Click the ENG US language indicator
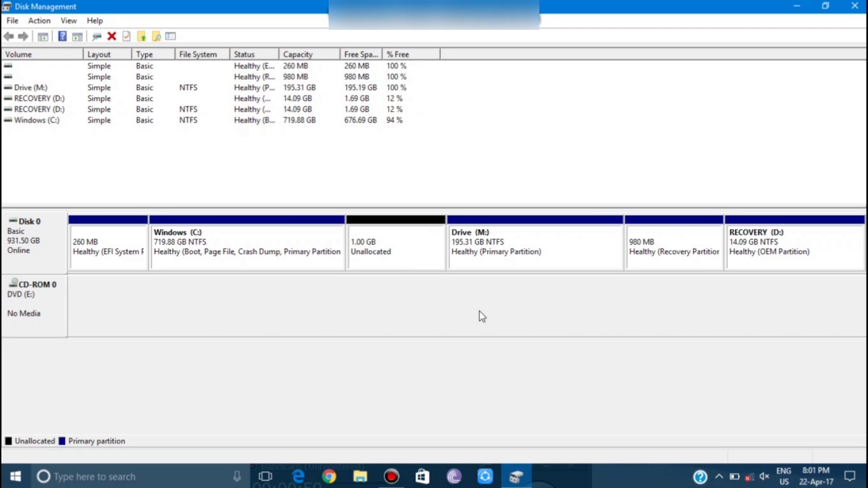Viewport: 868px width, 488px height. point(784,476)
